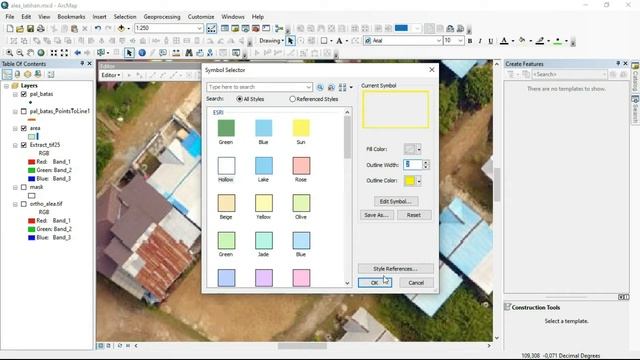This screenshot has height=360, width=640.
Task: Open the Drawing menu dropdown
Action: tap(271, 41)
